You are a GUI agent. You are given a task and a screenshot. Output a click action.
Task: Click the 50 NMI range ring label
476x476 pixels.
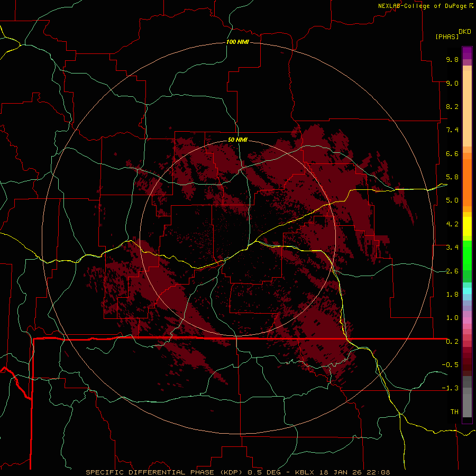[237, 140]
